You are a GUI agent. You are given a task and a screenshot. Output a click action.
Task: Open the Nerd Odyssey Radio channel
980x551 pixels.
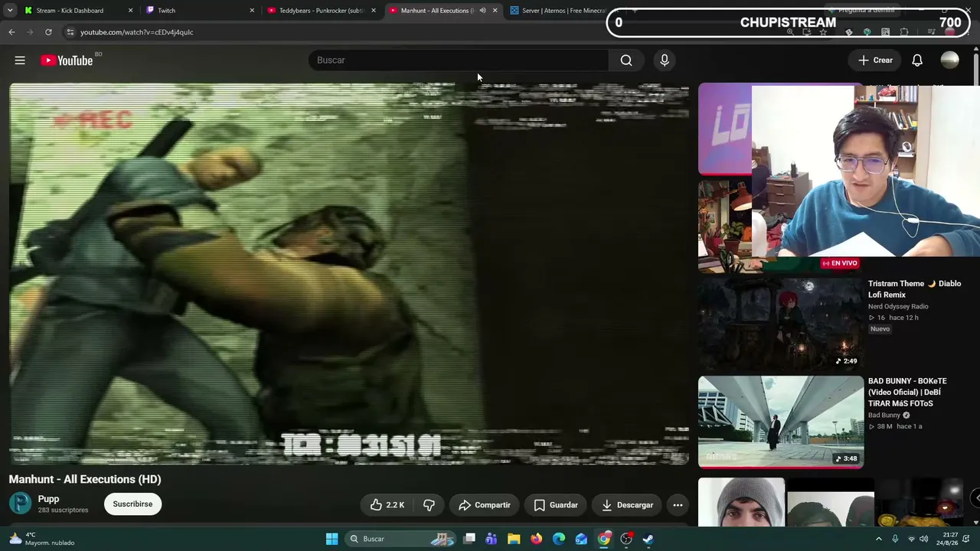898,306
